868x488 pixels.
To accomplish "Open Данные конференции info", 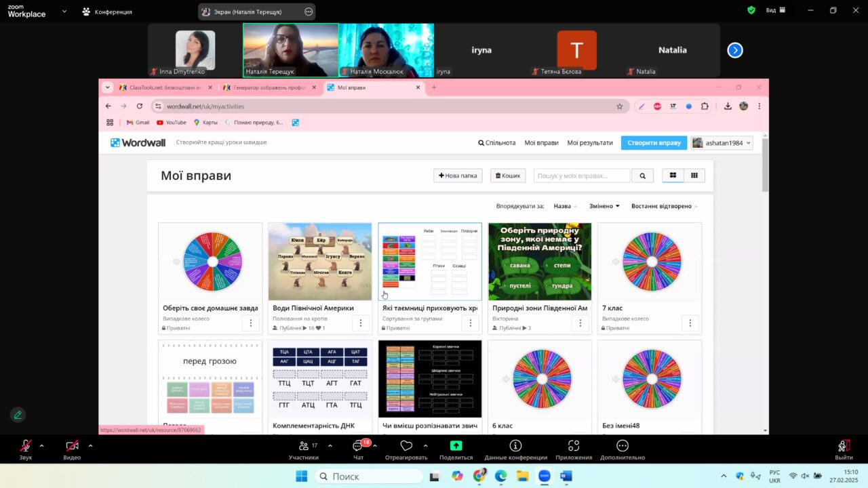I will (515, 449).
